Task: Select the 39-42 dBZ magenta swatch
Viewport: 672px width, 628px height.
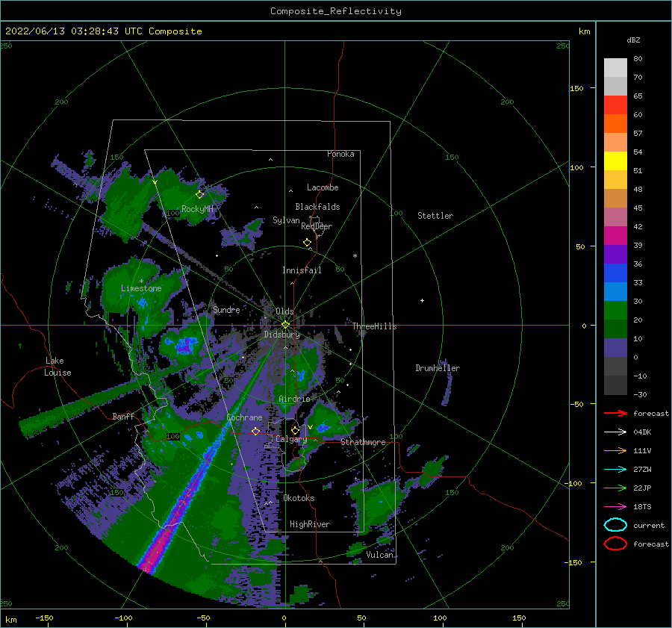Action: pos(615,236)
